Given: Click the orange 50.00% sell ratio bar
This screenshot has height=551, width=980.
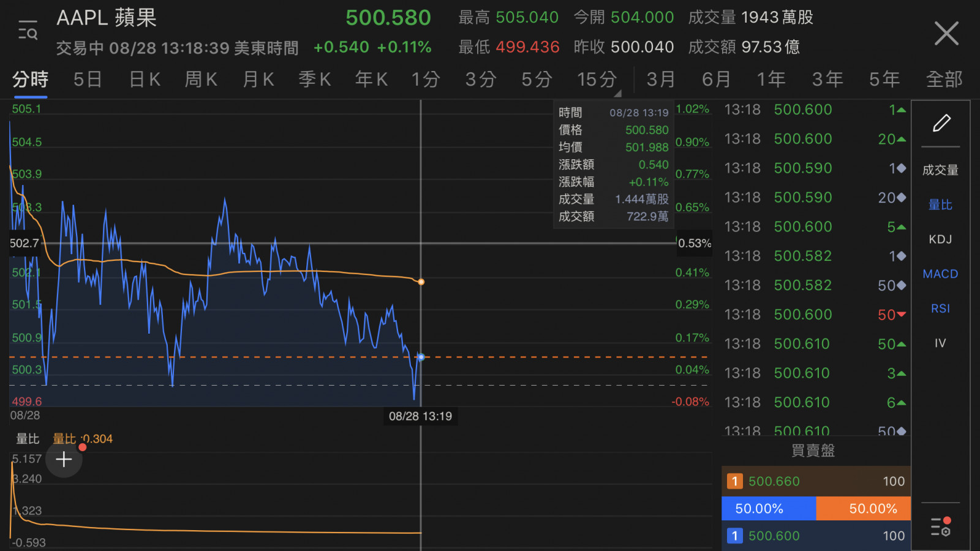Looking at the screenshot, I should (x=864, y=509).
